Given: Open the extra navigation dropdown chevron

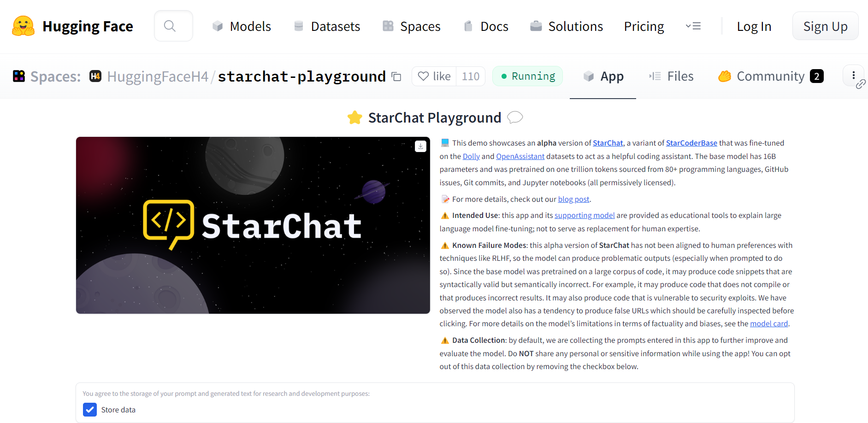Looking at the screenshot, I should coord(693,26).
